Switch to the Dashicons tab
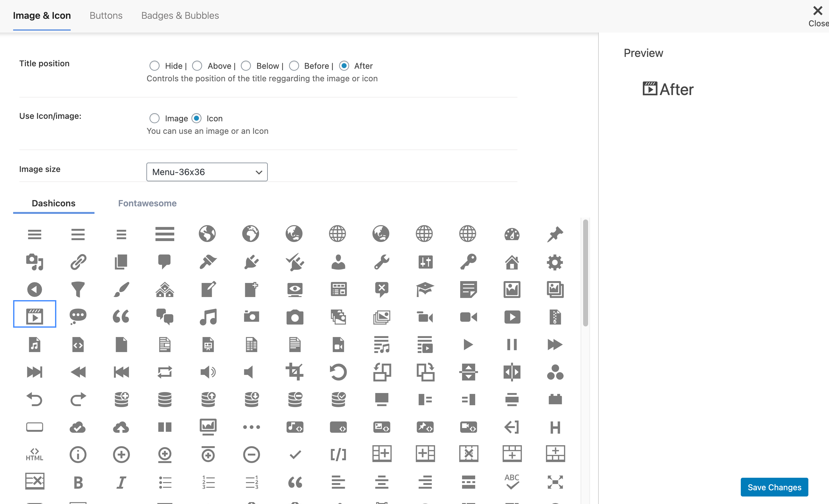829x504 pixels. pyautogui.click(x=54, y=204)
